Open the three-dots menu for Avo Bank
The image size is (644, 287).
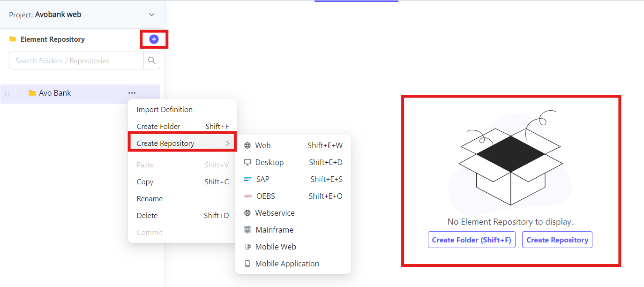(x=132, y=93)
